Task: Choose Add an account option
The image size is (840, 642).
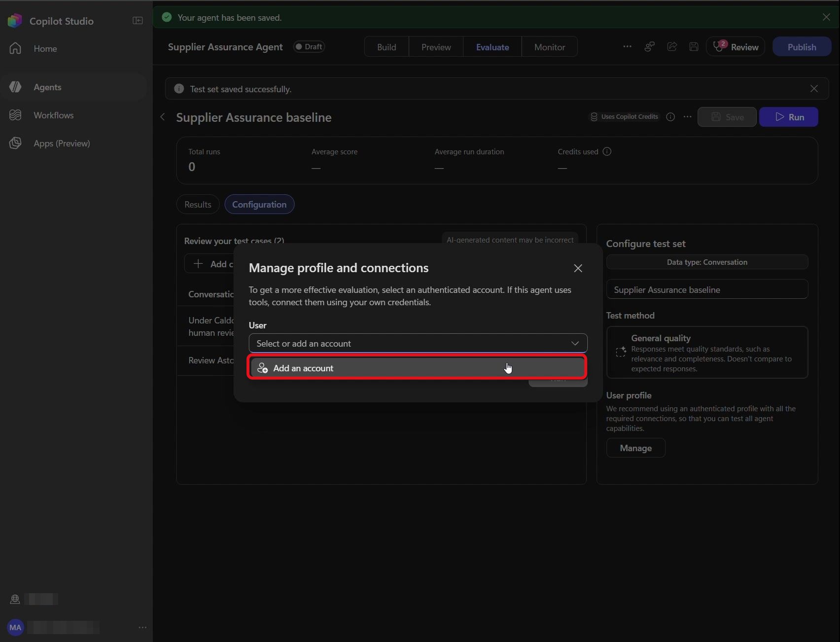Action: click(x=417, y=368)
